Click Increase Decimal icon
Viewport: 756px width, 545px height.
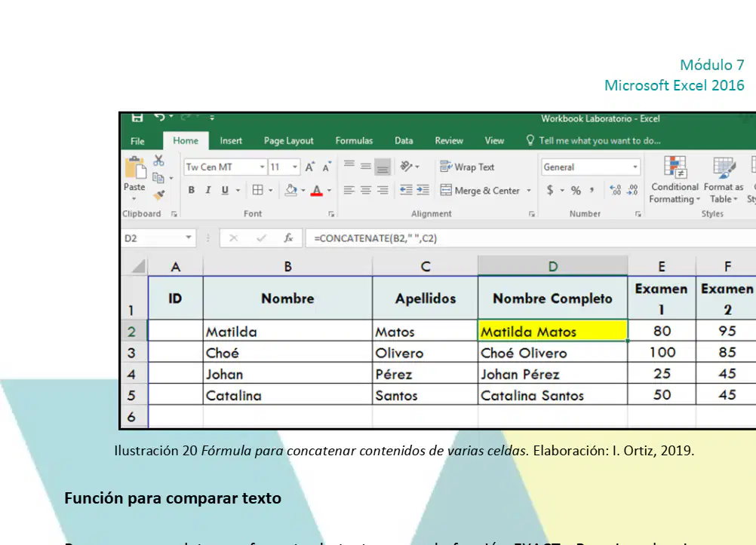point(616,191)
